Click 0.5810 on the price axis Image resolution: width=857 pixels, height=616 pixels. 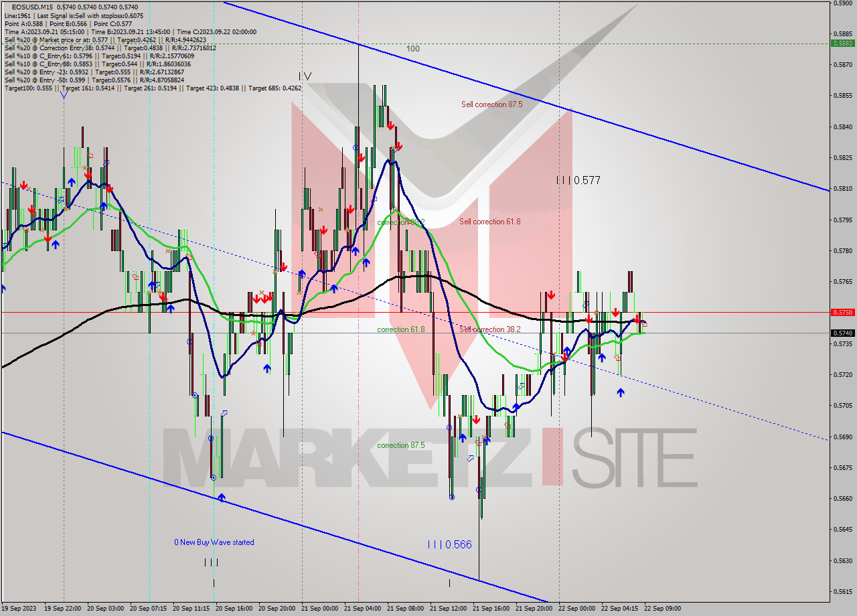click(x=842, y=189)
